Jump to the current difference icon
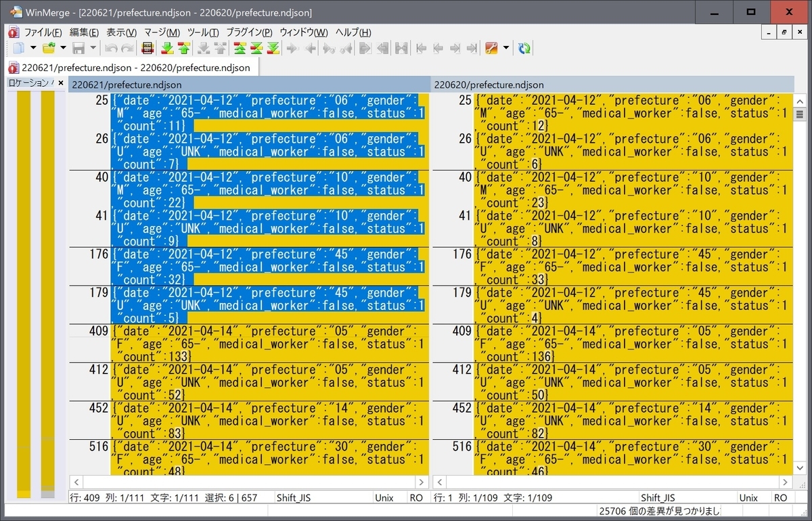Viewport: 812px width, 521px height. pyautogui.click(x=256, y=48)
